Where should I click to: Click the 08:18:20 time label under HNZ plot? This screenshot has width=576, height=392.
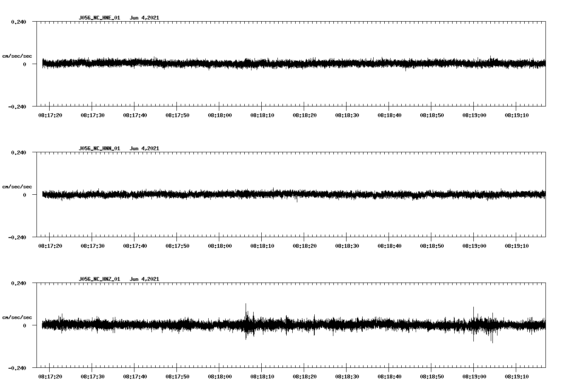pyautogui.click(x=305, y=377)
